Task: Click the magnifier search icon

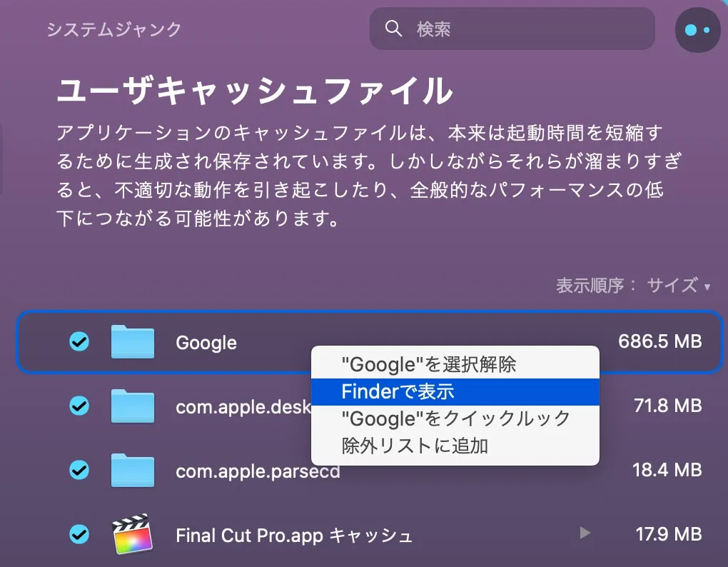Action: point(393,29)
